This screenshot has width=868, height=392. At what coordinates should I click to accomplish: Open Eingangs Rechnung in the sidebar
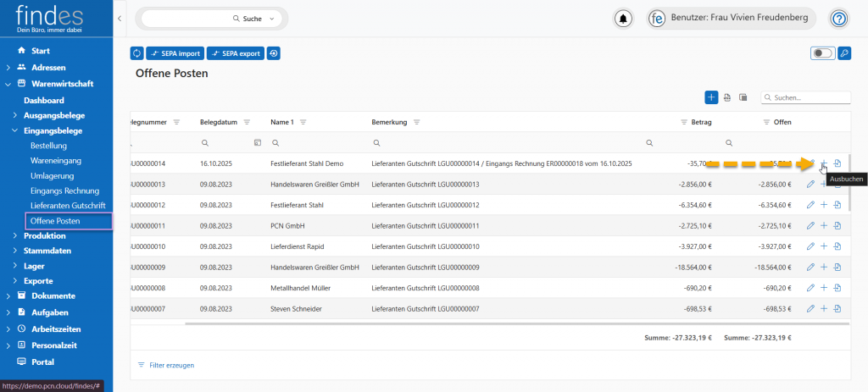coord(64,190)
